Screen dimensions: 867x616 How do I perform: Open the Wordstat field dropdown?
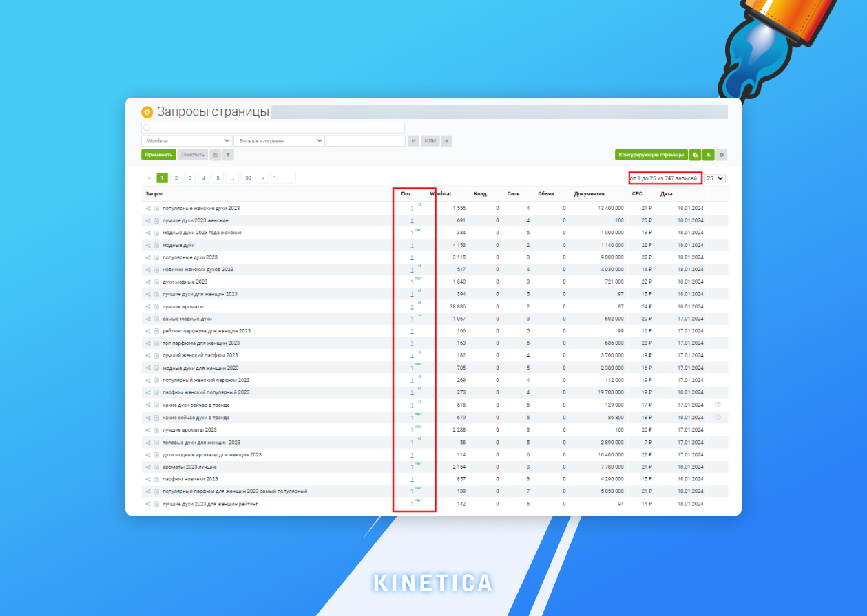coord(187,141)
